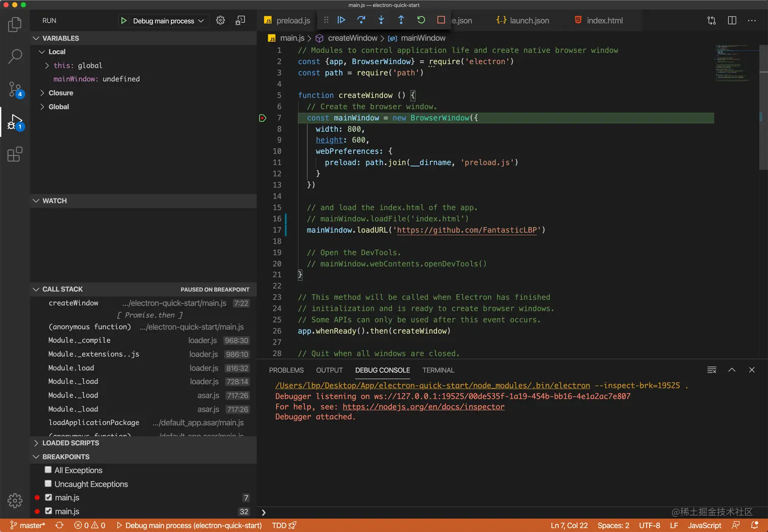
Task: Enable the All Exceptions breakpoint checkbox
Action: [48, 470]
